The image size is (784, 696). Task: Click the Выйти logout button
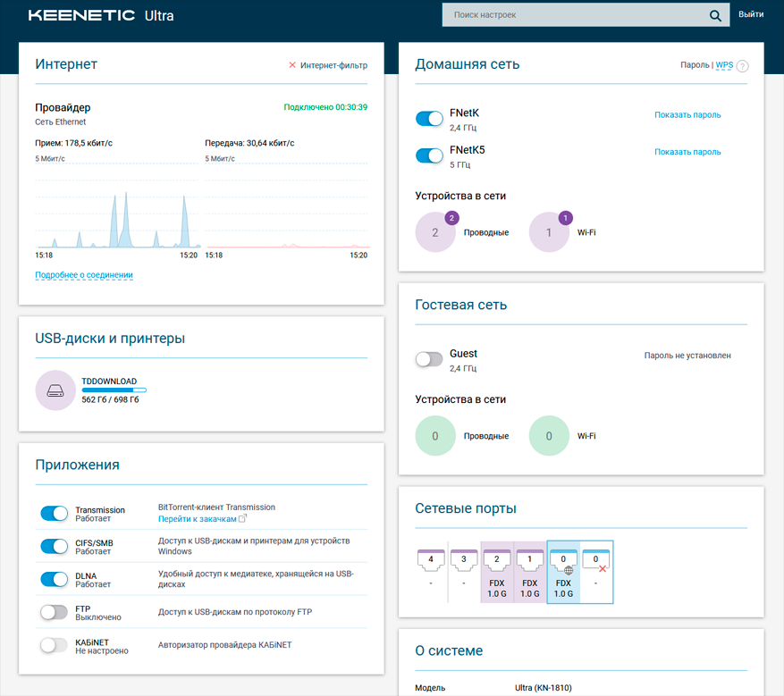(x=751, y=14)
